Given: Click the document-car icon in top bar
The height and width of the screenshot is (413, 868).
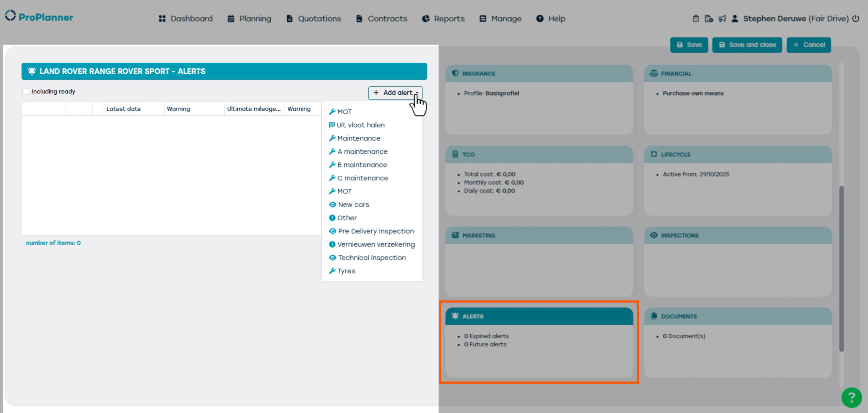Looking at the screenshot, I should click(x=708, y=19).
